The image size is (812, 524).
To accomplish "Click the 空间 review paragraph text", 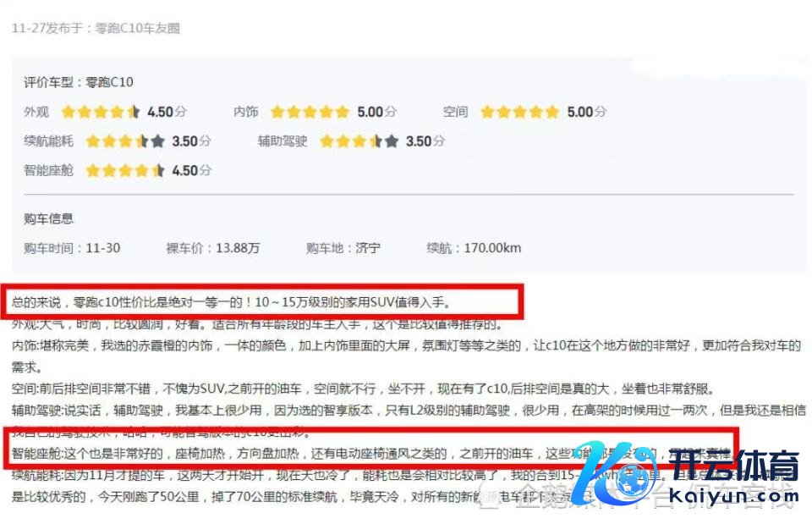I will pos(363,389).
